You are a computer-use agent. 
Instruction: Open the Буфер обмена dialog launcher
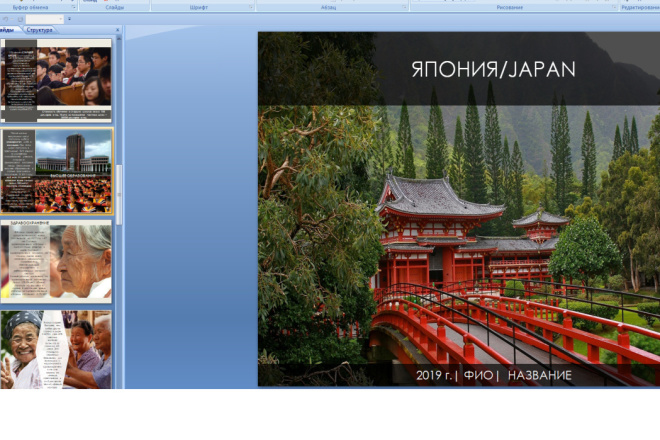click(x=74, y=7)
